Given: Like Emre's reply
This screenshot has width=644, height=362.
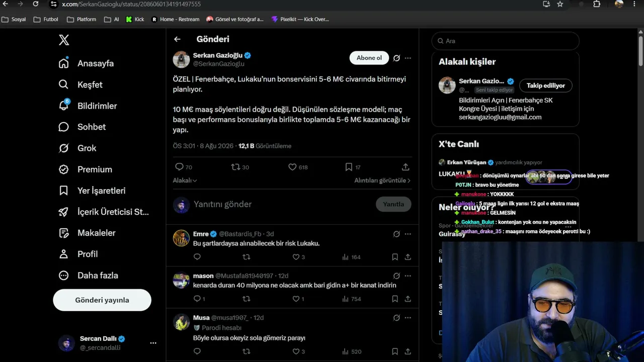Looking at the screenshot, I should [x=296, y=257].
